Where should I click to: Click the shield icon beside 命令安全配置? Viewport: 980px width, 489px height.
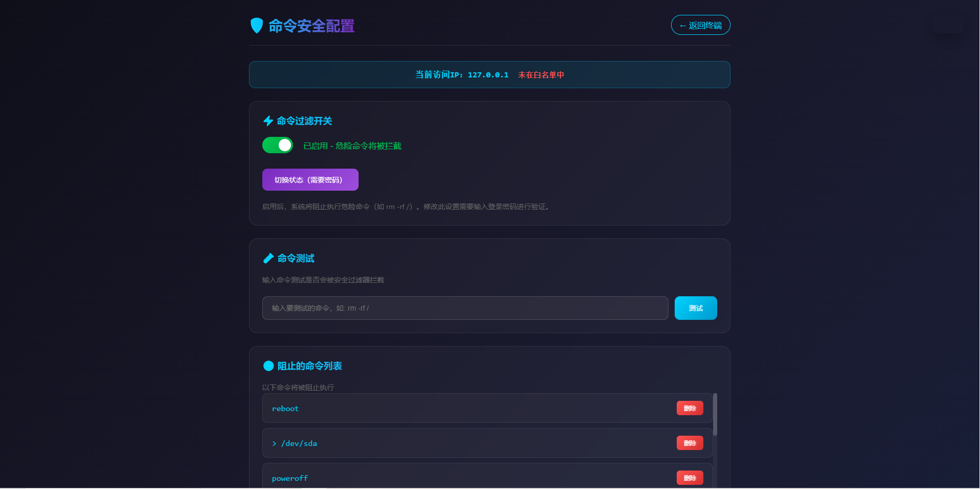coord(257,26)
